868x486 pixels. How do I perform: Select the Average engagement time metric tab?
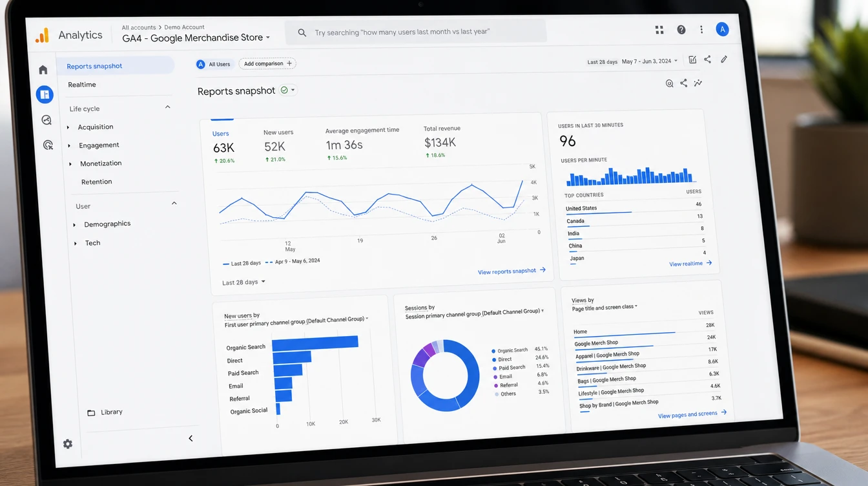pos(362,143)
